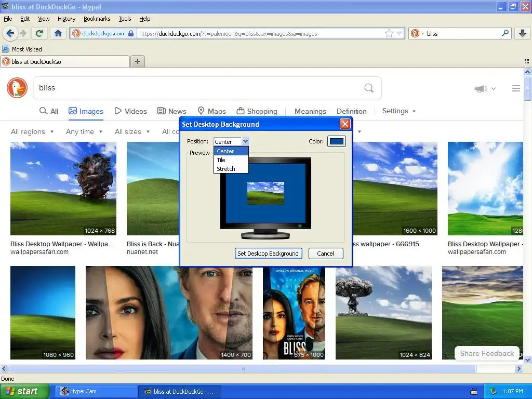Choose Stretch in the Position list
The image size is (532, 399).
point(231,169)
